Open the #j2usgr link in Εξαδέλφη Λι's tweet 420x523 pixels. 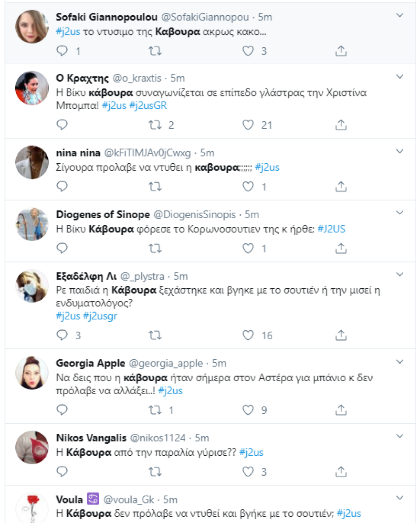click(101, 316)
